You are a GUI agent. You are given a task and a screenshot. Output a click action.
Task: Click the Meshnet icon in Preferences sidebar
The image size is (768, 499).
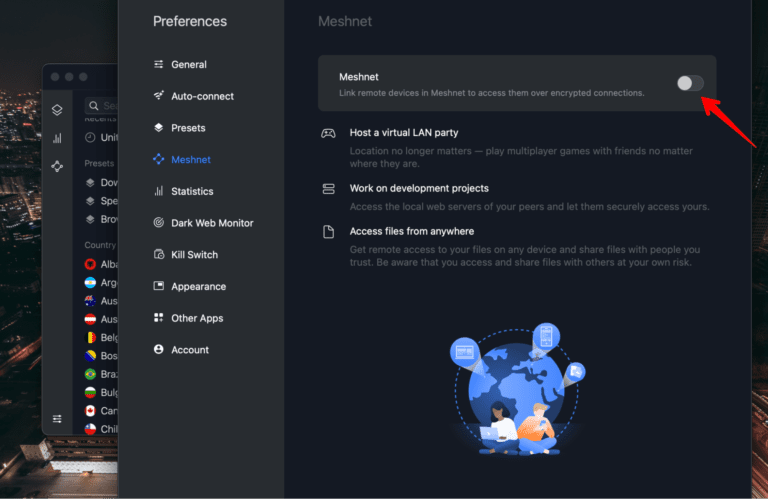[x=158, y=160]
